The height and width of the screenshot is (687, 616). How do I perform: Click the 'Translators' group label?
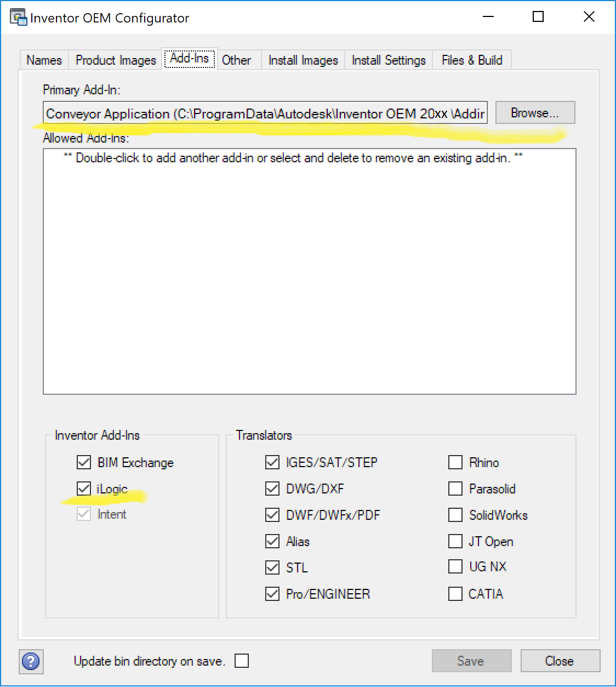264,435
